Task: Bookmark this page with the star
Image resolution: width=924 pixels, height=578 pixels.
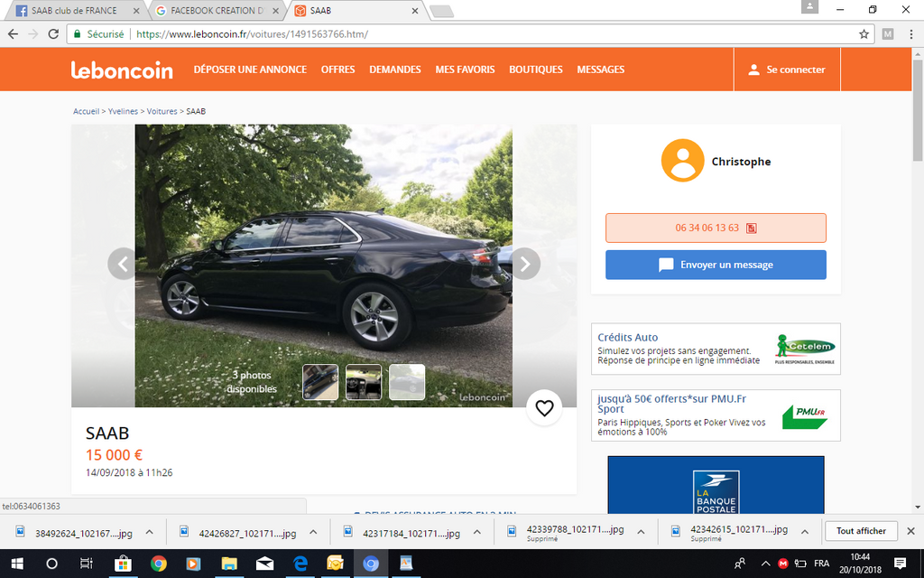Action: pyautogui.click(x=864, y=34)
